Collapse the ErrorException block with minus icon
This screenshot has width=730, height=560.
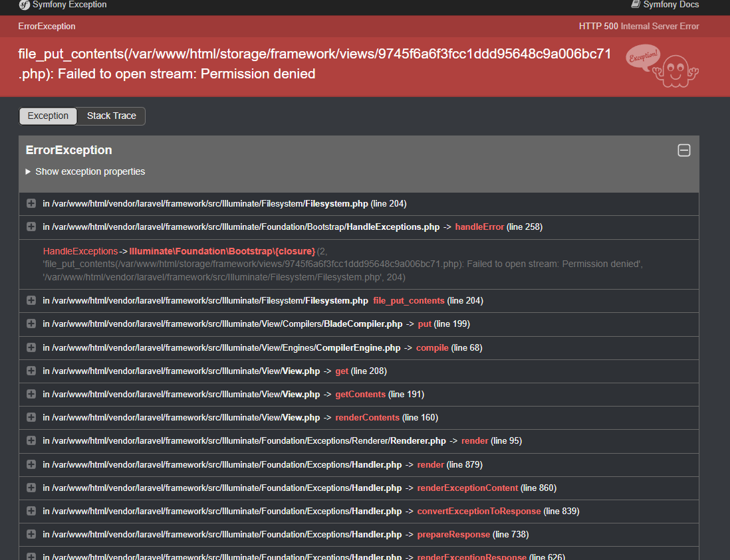[684, 150]
